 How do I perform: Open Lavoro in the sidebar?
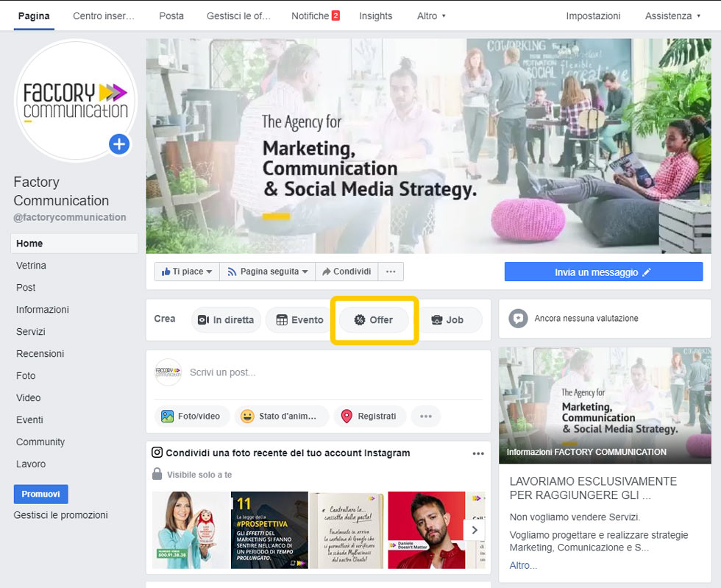coord(31,464)
